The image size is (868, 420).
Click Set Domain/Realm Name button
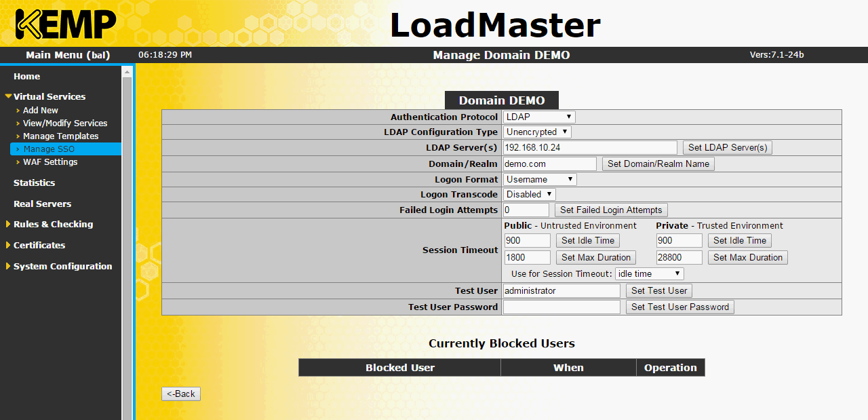pyautogui.click(x=658, y=164)
